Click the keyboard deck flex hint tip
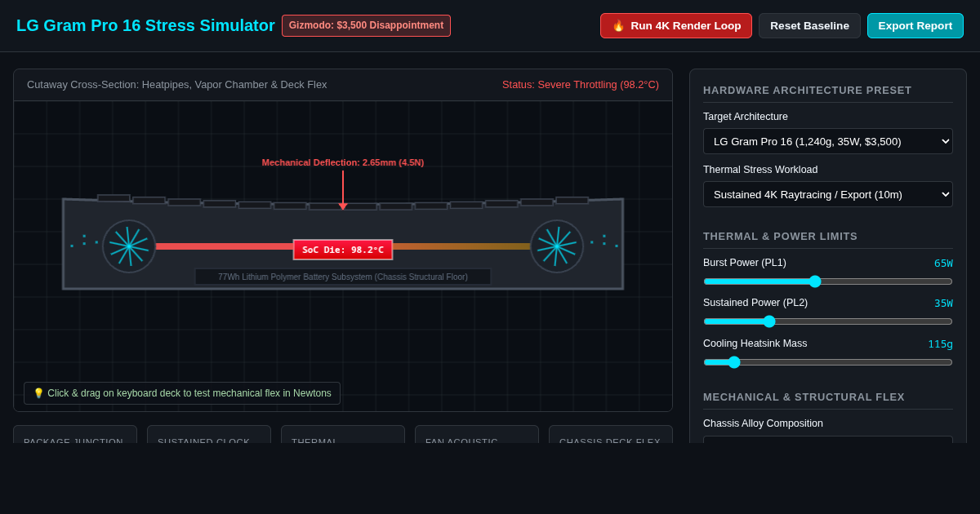This screenshot has width=980, height=514. pos(182,393)
